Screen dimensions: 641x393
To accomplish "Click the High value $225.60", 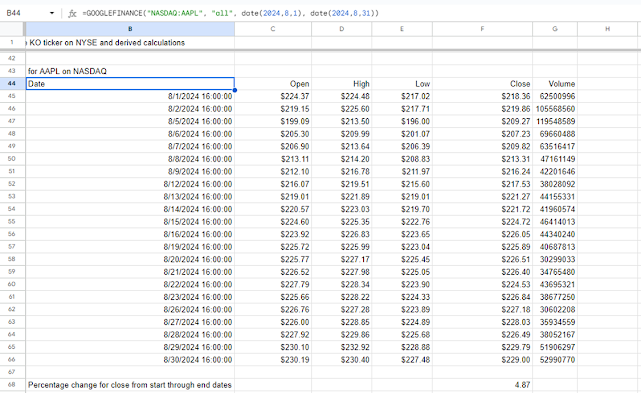I will pyautogui.click(x=341, y=109).
